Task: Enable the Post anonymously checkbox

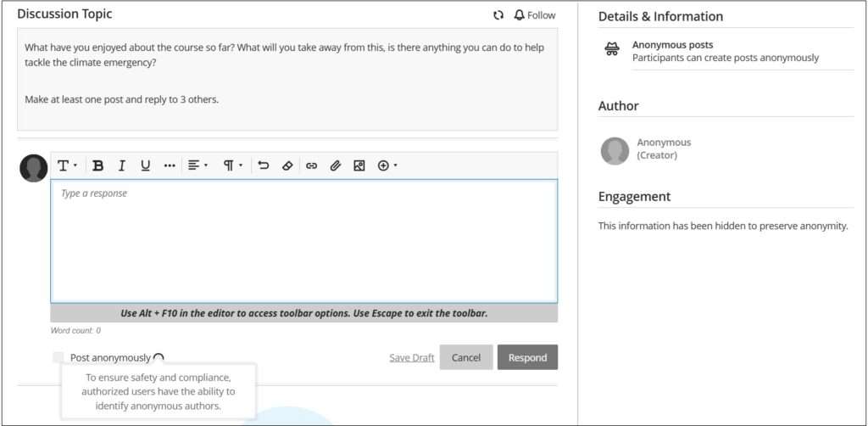Action: (58, 357)
